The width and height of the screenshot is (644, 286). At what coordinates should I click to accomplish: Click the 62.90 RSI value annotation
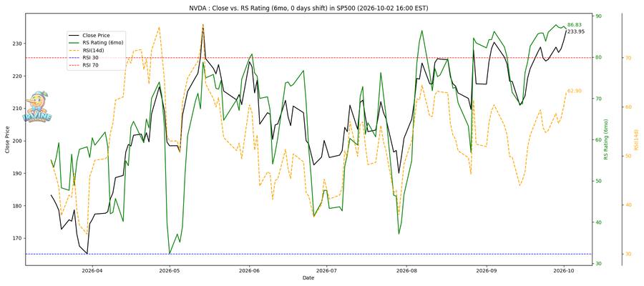point(574,91)
